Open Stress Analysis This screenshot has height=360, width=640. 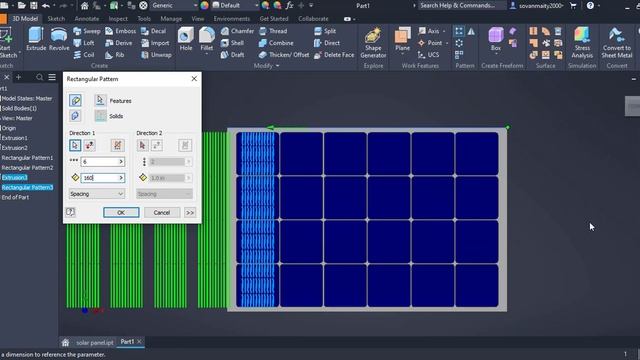click(582, 43)
